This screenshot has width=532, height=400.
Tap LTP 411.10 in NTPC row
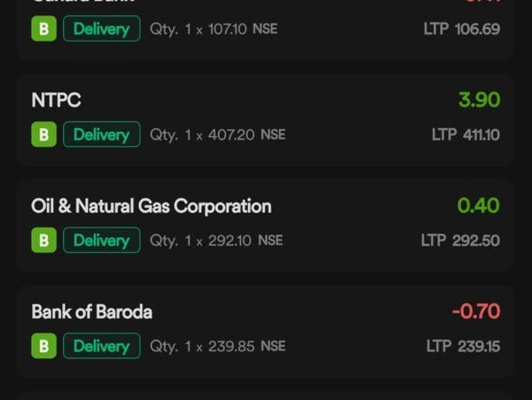(466, 135)
